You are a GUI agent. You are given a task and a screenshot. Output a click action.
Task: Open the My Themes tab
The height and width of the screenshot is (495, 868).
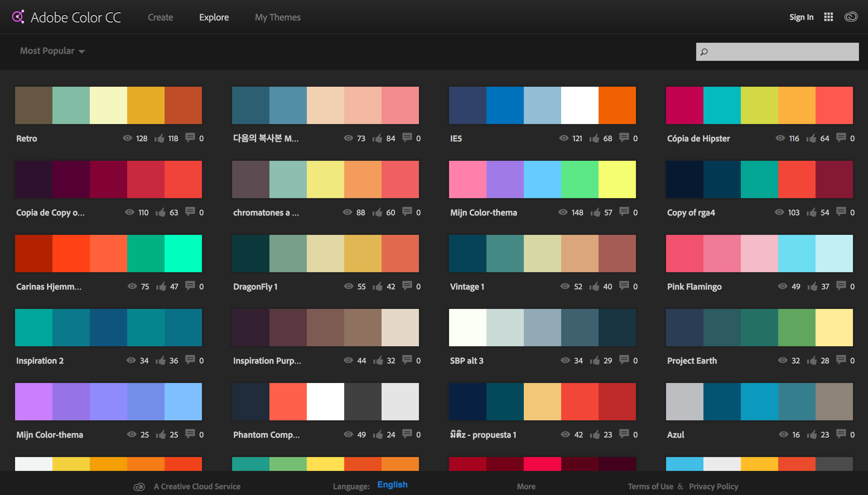tap(277, 17)
